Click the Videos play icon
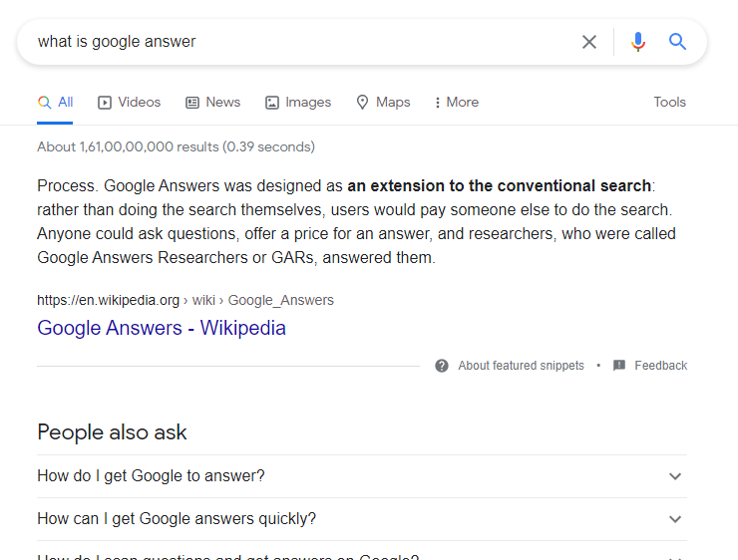738x560 pixels. (105, 103)
